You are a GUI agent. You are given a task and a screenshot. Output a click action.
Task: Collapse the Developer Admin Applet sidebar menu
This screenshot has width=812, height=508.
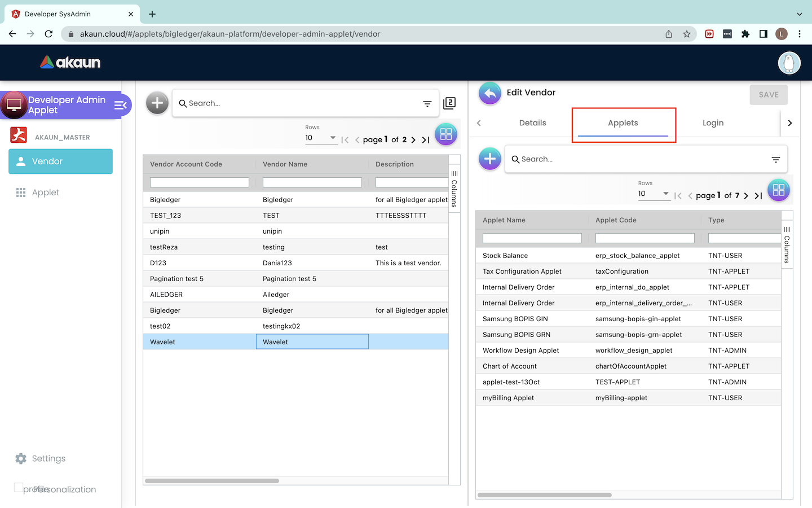[120, 105]
